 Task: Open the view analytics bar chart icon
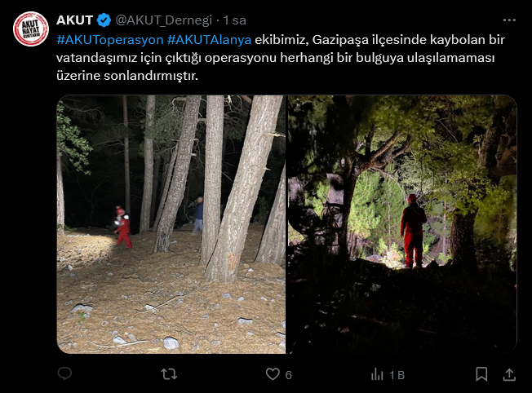point(377,374)
